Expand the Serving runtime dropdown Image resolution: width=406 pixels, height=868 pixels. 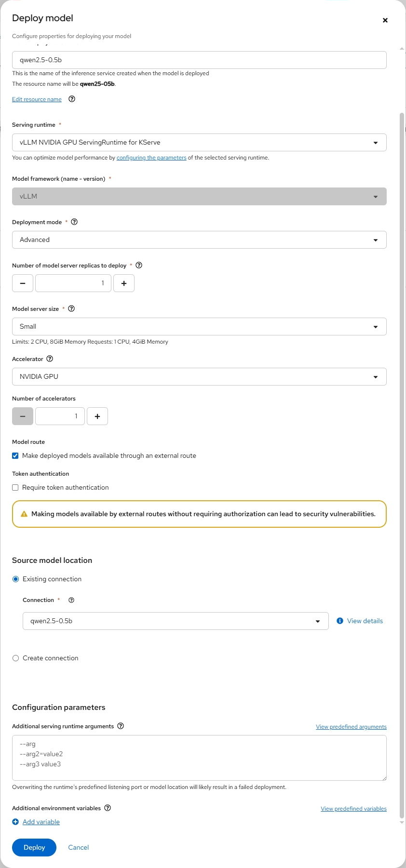tap(199, 142)
